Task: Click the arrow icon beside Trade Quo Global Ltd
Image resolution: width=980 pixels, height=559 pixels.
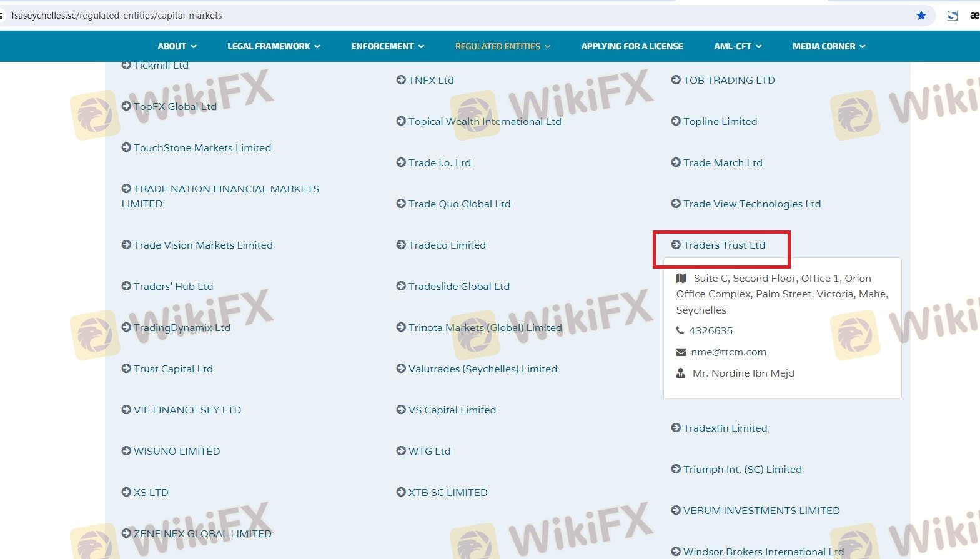Action: click(x=401, y=204)
